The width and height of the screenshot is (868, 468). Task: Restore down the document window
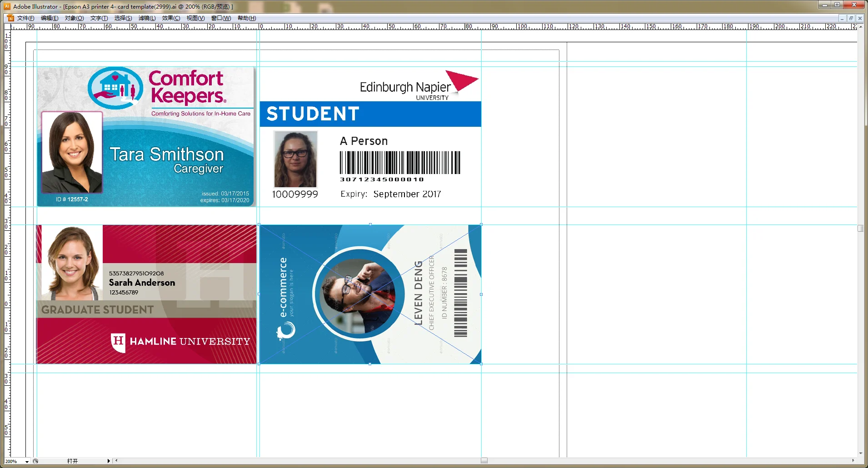click(851, 18)
